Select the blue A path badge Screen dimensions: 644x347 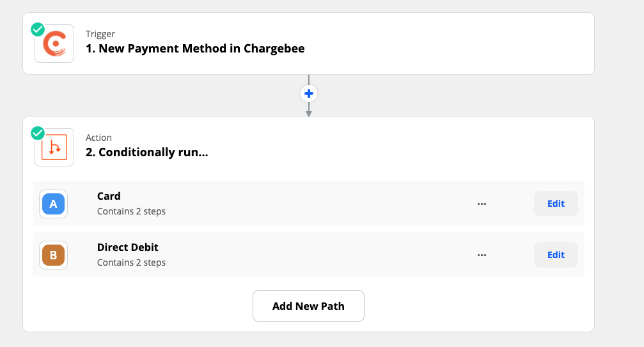tap(53, 204)
